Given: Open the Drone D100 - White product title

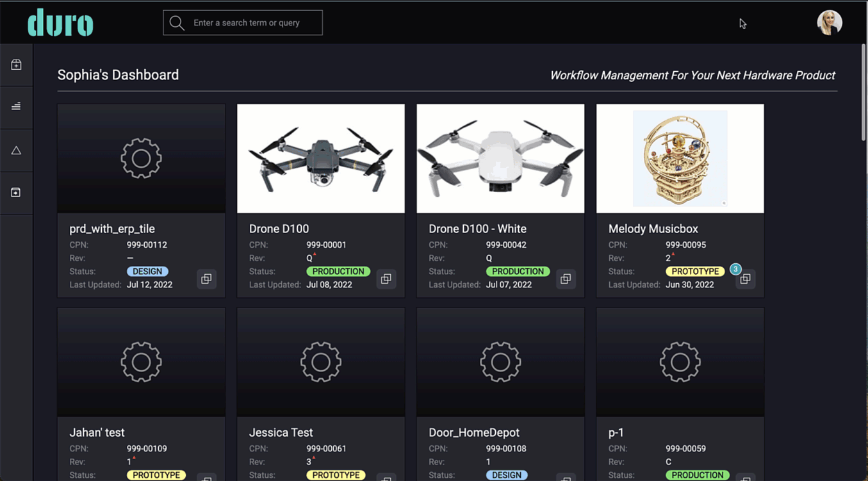Looking at the screenshot, I should coord(477,229).
